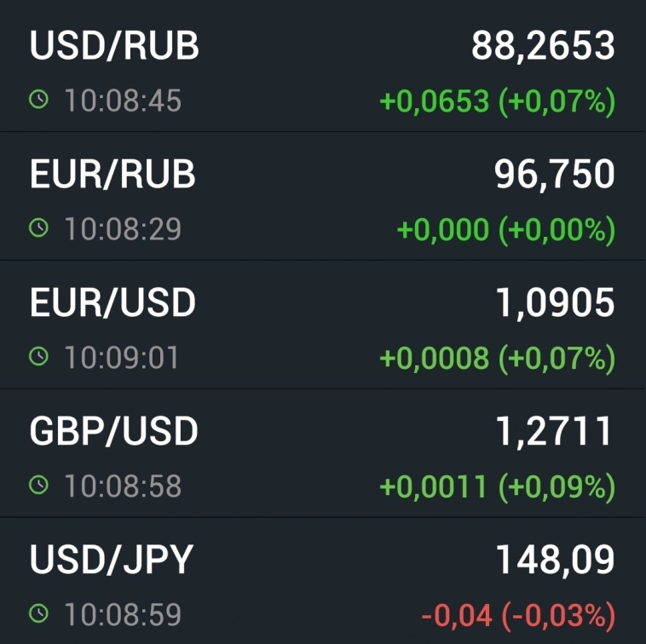Open the USD/JPY quote row
This screenshot has width=646, height=644.
112,560
